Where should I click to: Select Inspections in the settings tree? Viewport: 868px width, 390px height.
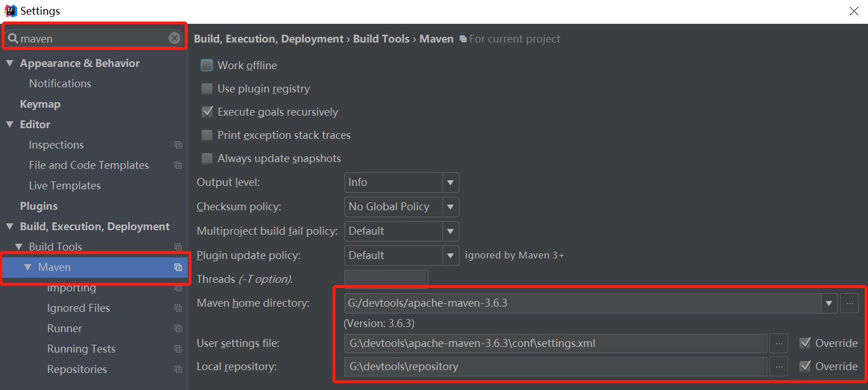[x=56, y=145]
